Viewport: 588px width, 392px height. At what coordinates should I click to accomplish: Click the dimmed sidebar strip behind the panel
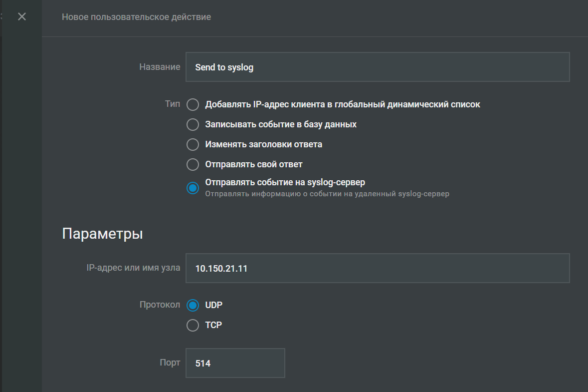pos(21,200)
